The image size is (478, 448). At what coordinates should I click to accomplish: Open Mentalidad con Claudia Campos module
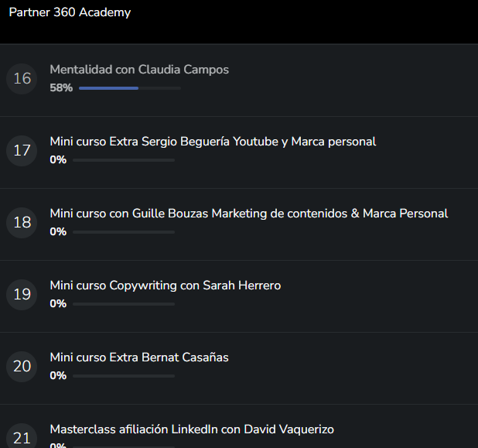coord(139,70)
